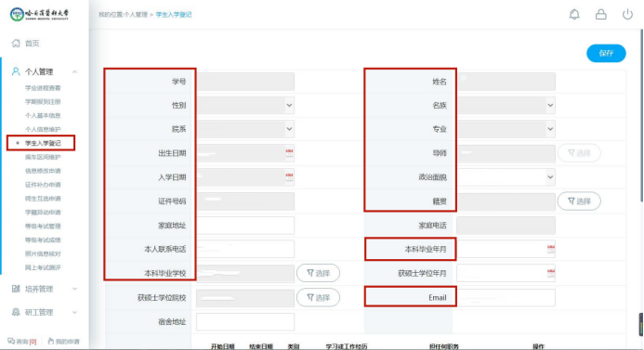The width and height of the screenshot is (644, 350).
Task: Click 选择 button for 本科毕业学校
Action: 318,273
